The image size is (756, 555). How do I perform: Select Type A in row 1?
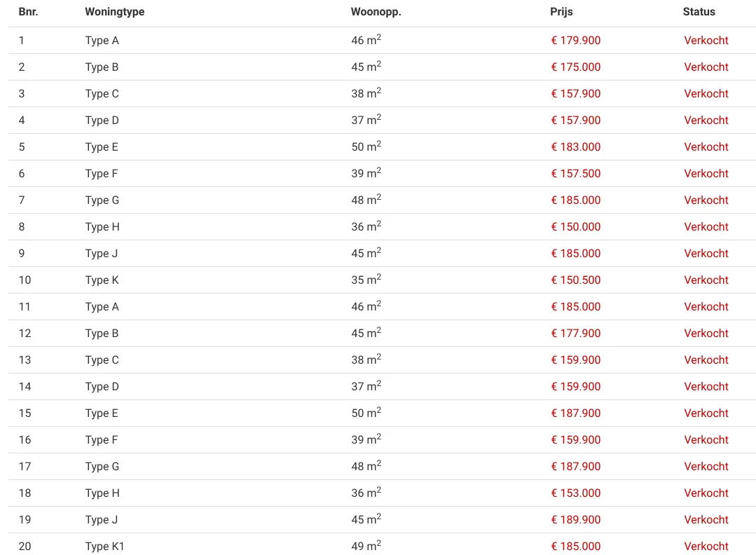[102, 41]
